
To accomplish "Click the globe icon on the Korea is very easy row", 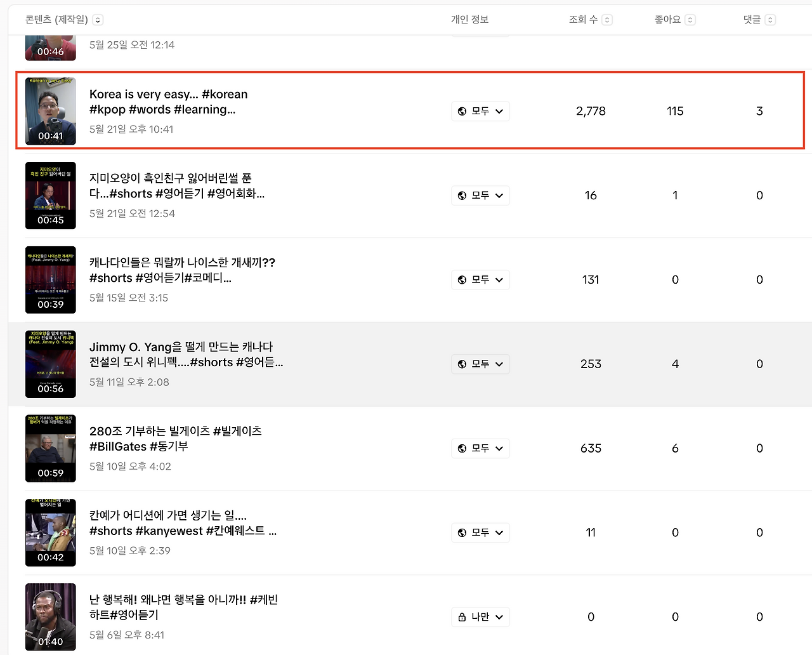I will 462,111.
